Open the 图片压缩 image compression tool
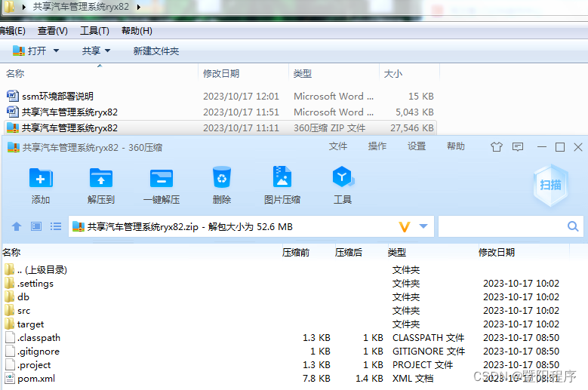 pos(282,177)
